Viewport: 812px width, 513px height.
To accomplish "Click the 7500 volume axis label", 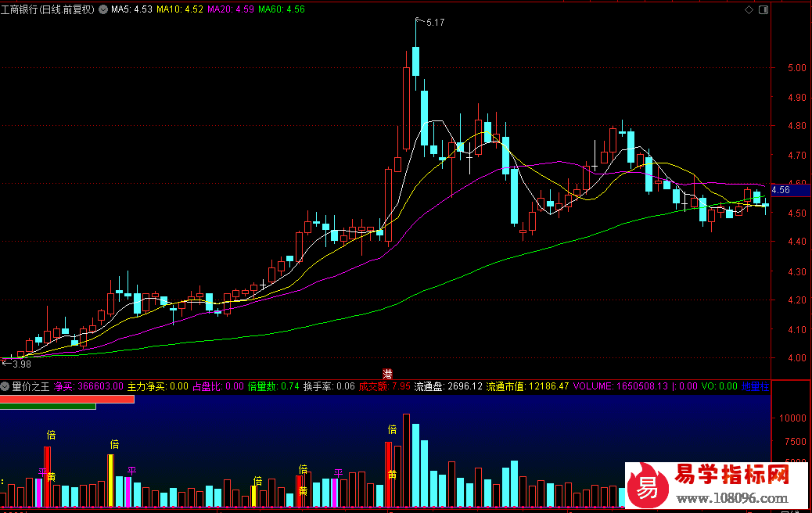I will pos(795,442).
